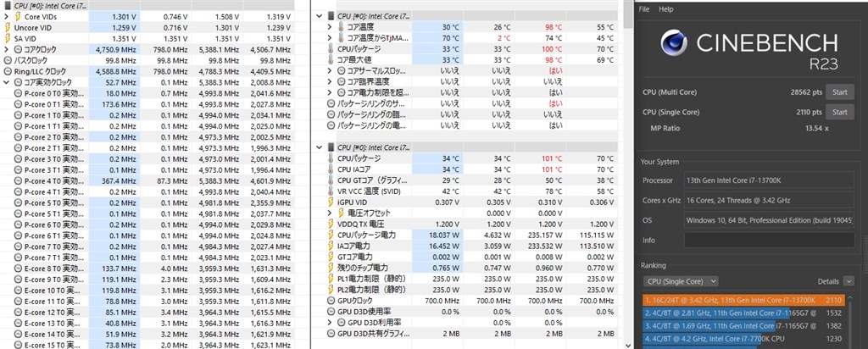Click the Info input field in Cinebench
Screen dimensions: 868x349
point(769,240)
